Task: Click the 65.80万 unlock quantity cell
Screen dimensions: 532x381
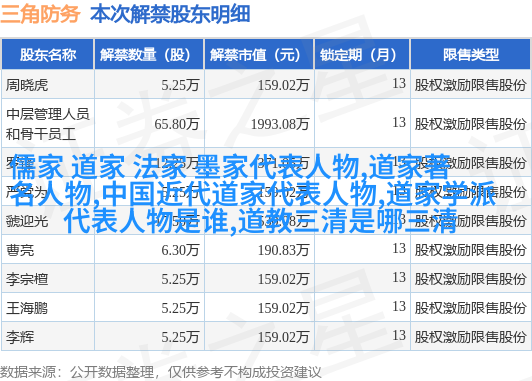Action: (176, 124)
